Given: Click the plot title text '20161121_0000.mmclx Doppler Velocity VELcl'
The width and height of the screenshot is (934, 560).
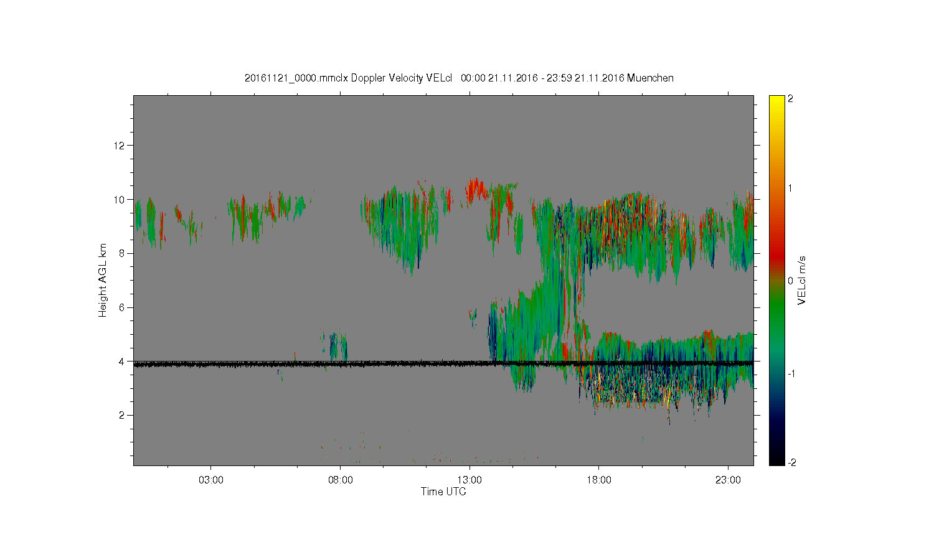Looking at the screenshot, I should pos(349,78).
